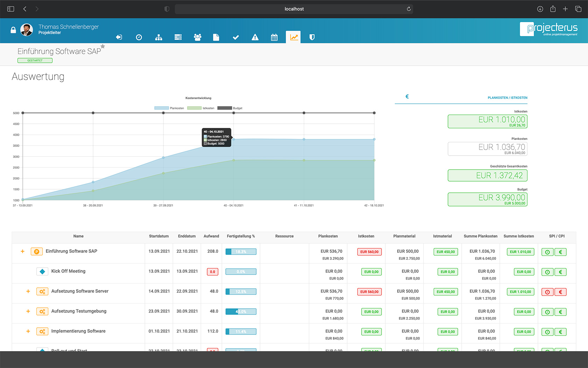
Task: Expand the Implementierung Software row
Action: [28, 331]
